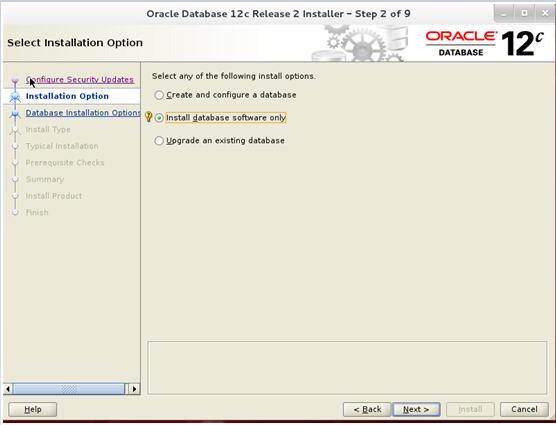Click the greyed Typical Installation step text
Screen dimensions: 556x425
point(62,146)
